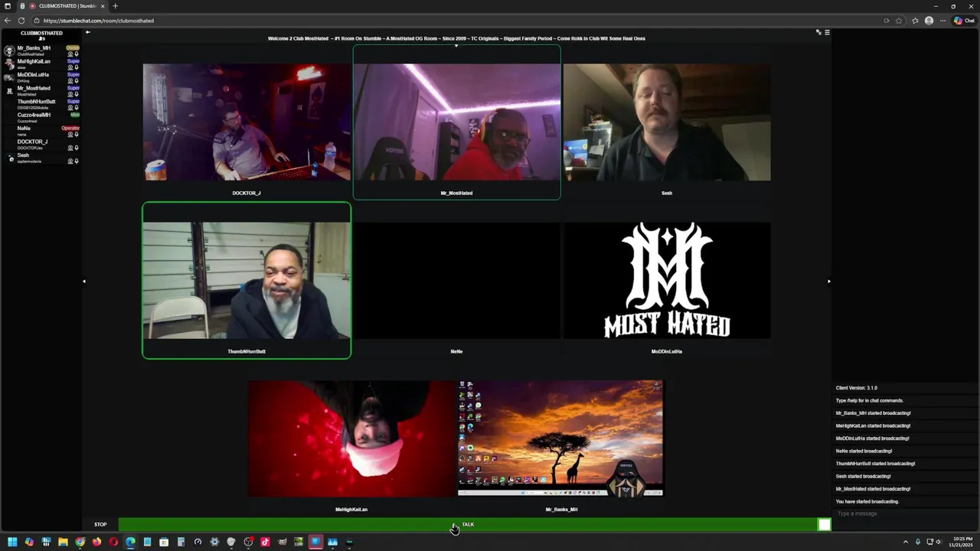The height and width of the screenshot is (551, 980).
Task: Toggle the microphone icon for MoDDinLutHa
Action: [x=77, y=81]
